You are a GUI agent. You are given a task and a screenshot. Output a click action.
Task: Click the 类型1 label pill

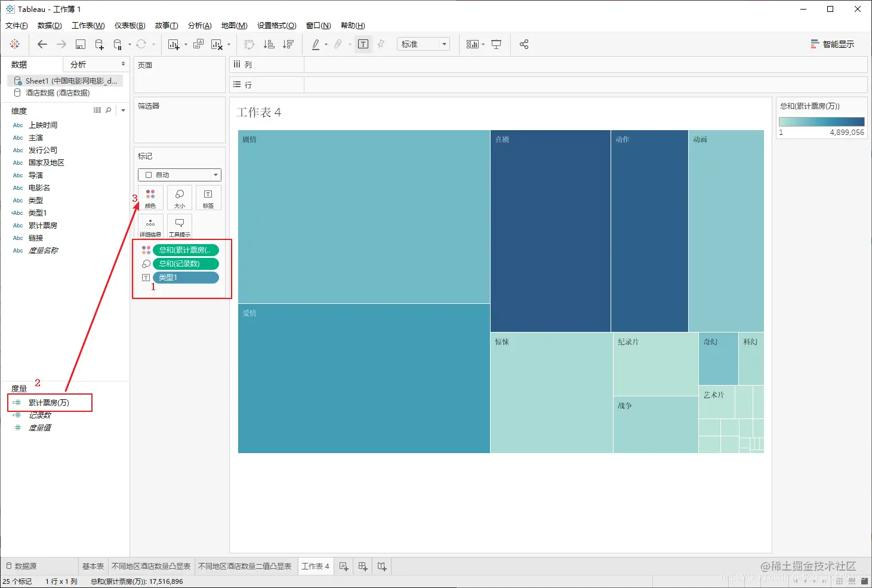tap(186, 278)
